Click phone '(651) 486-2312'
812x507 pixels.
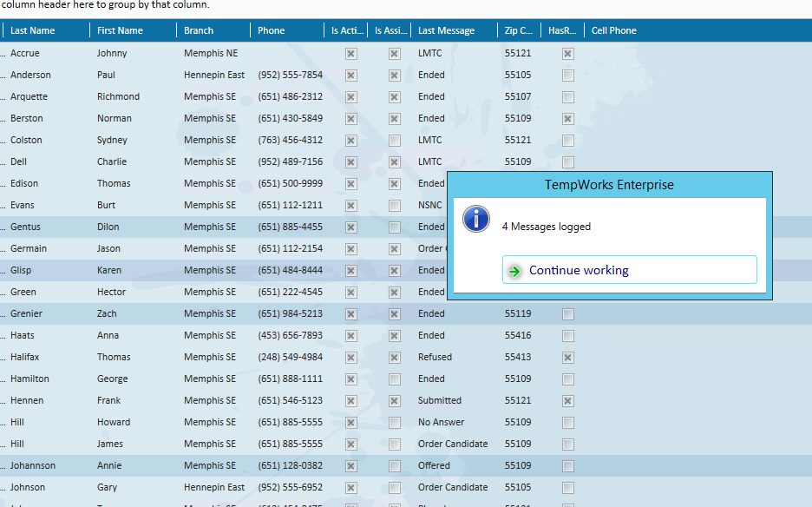290,96
